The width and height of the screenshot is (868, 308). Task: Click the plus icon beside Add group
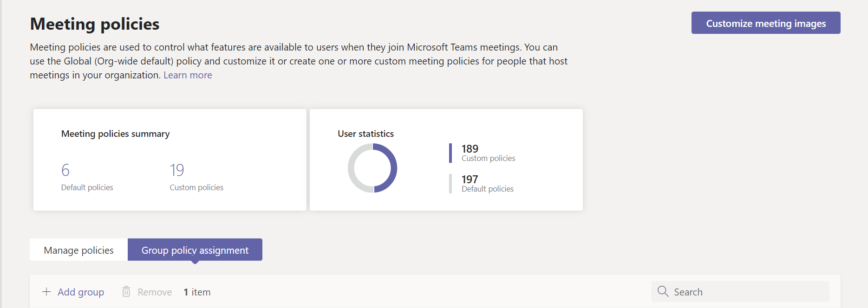pyautogui.click(x=46, y=292)
